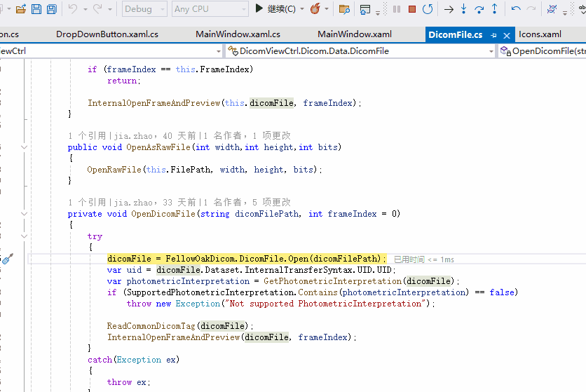Click the grayed Undo arrow left of the Debug box

pyautogui.click(x=73, y=8)
